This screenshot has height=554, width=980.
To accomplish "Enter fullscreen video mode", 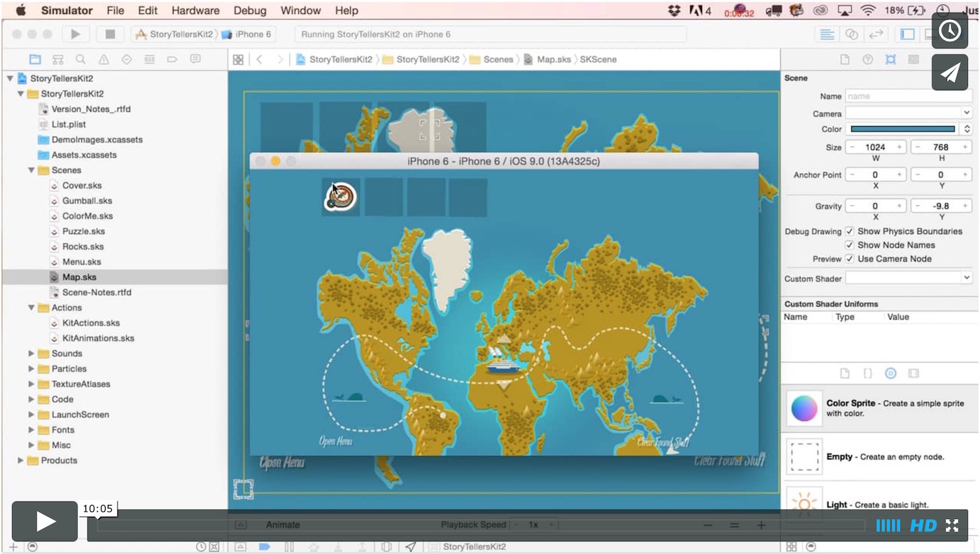I will point(952,525).
